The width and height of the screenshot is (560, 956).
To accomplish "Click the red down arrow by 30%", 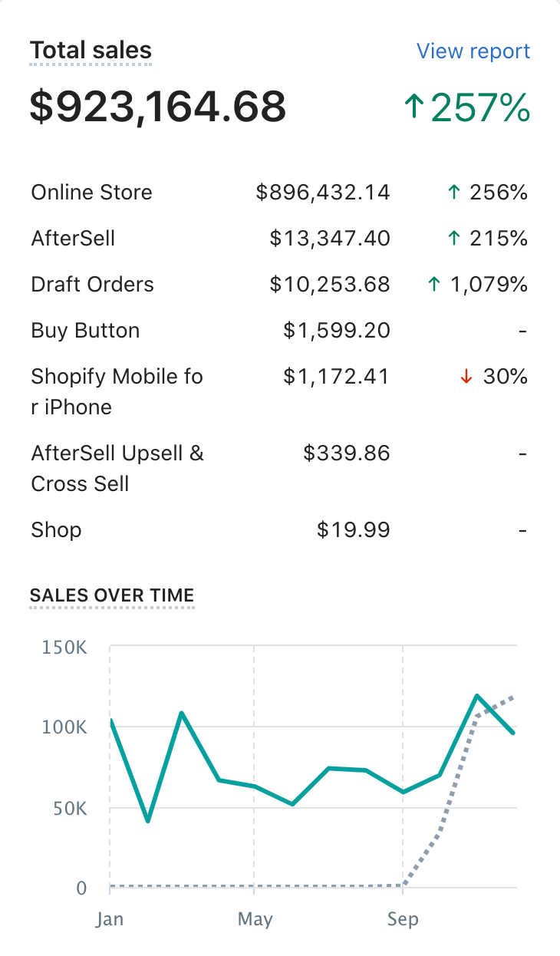I will [466, 377].
